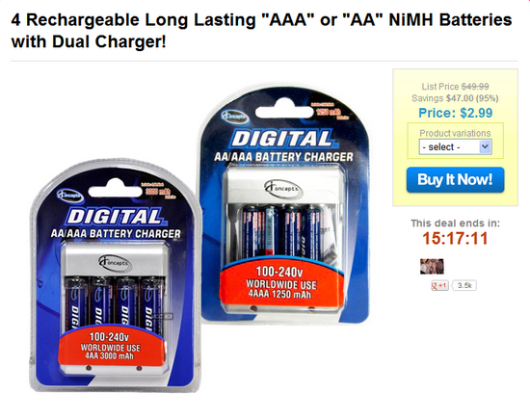This screenshot has width=530, height=420.
Task: Click the arrow on the select dropdown
Action: (485, 147)
